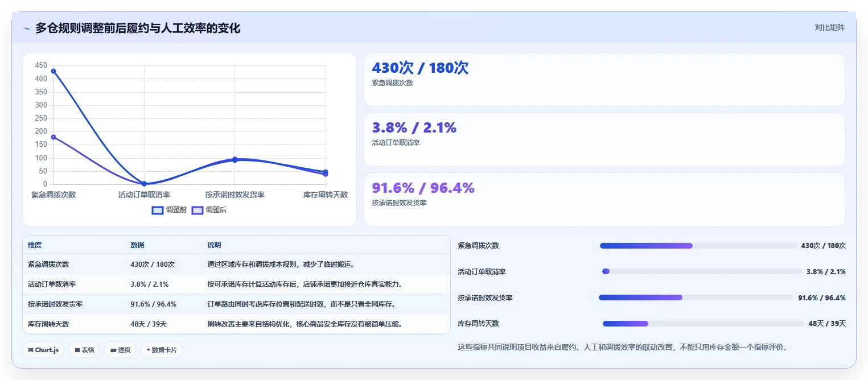Click the 表格 tag
868x380 pixels.
[x=84, y=350]
